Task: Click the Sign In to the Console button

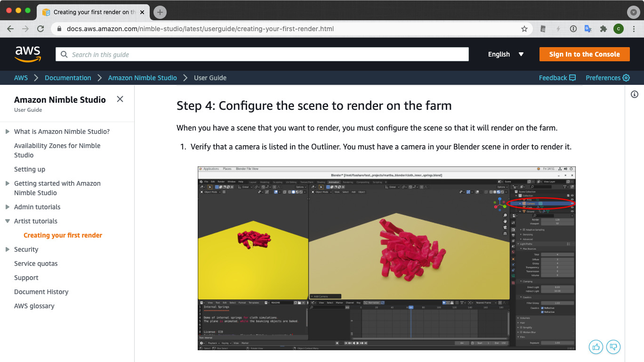Action: point(584,54)
